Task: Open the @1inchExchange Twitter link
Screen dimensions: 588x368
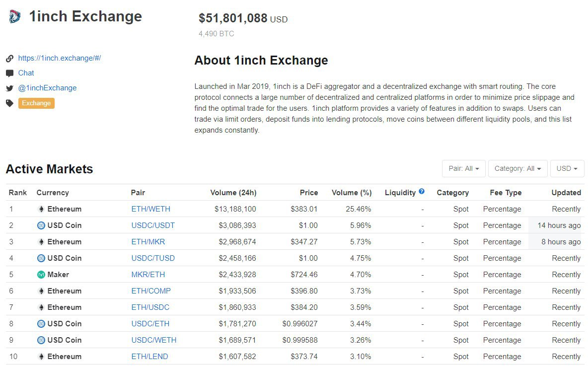Action: pos(47,88)
